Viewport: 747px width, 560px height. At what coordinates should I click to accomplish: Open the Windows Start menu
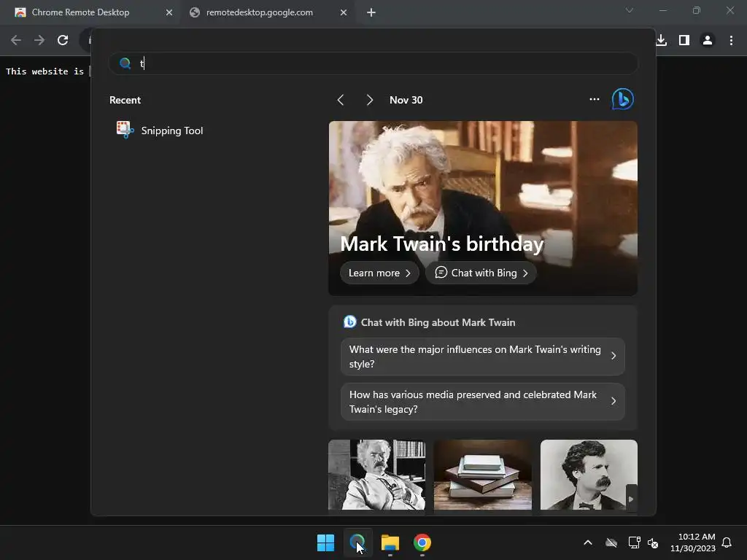(326, 542)
